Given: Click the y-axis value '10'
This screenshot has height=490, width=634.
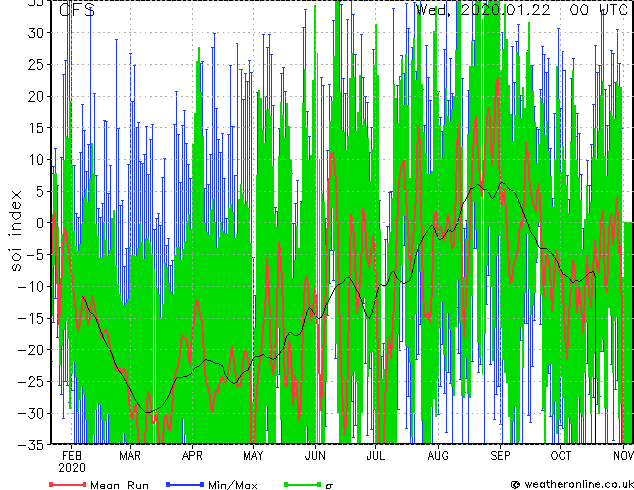Looking at the screenshot, I should pyautogui.click(x=36, y=160).
